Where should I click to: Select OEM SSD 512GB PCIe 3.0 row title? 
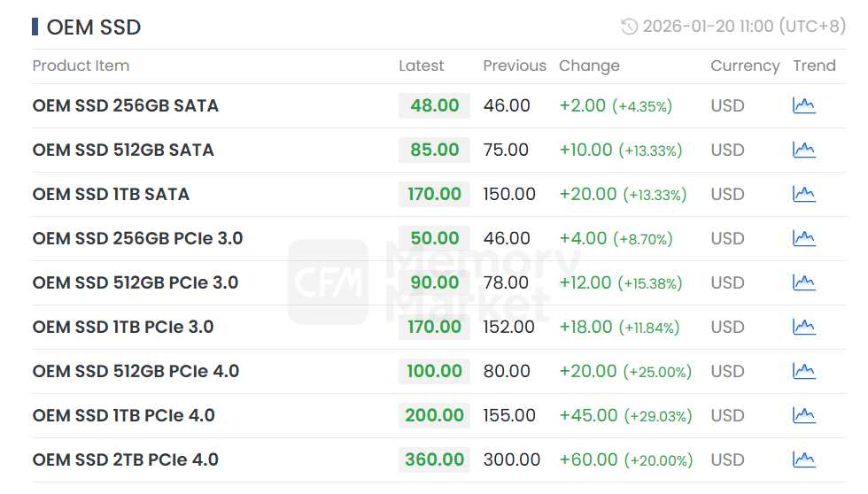click(135, 282)
